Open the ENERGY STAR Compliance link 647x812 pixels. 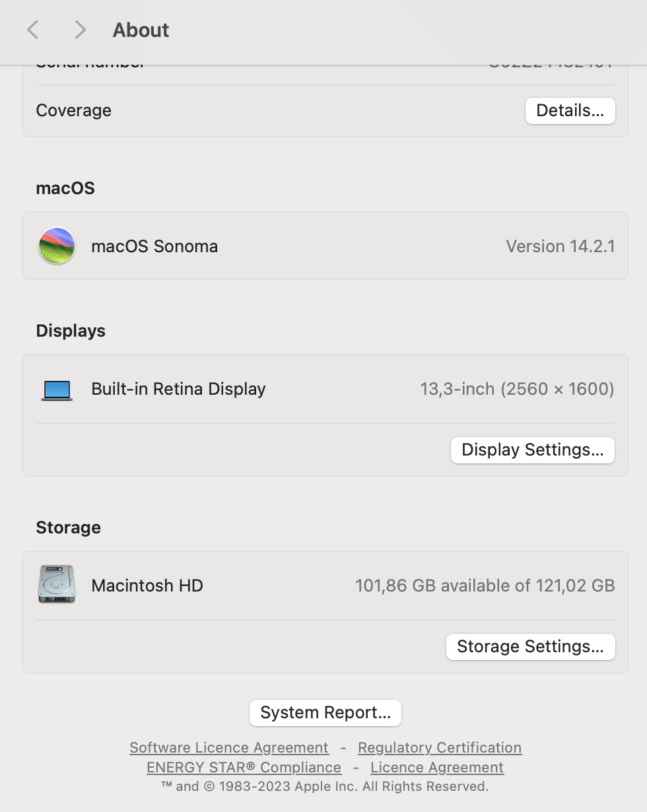click(x=244, y=768)
